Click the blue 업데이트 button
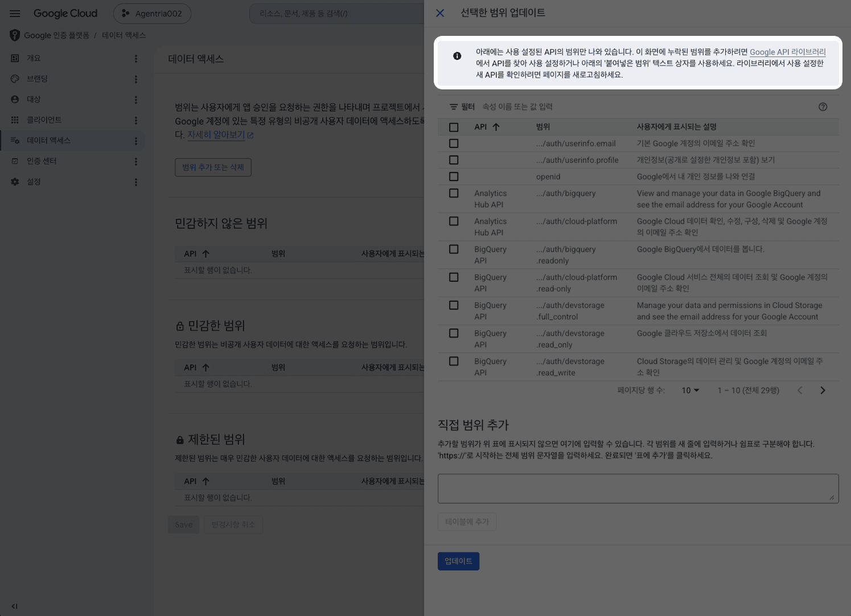 [x=458, y=561]
